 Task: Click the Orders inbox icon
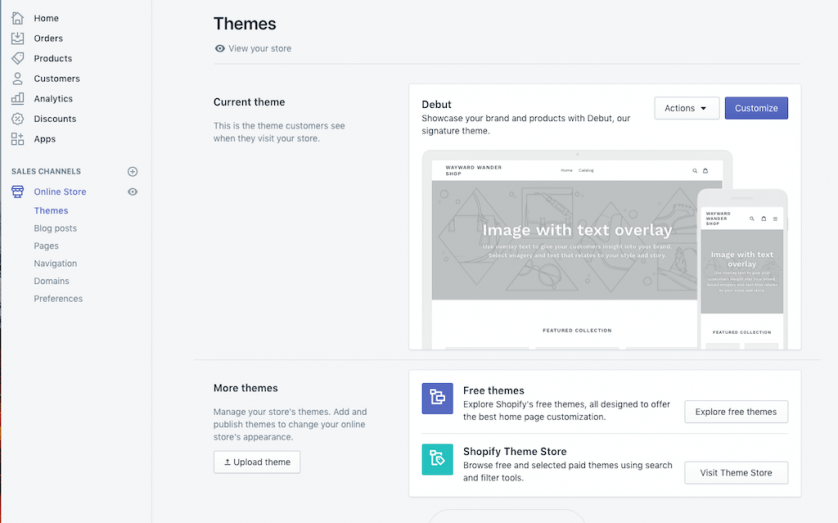pos(17,38)
